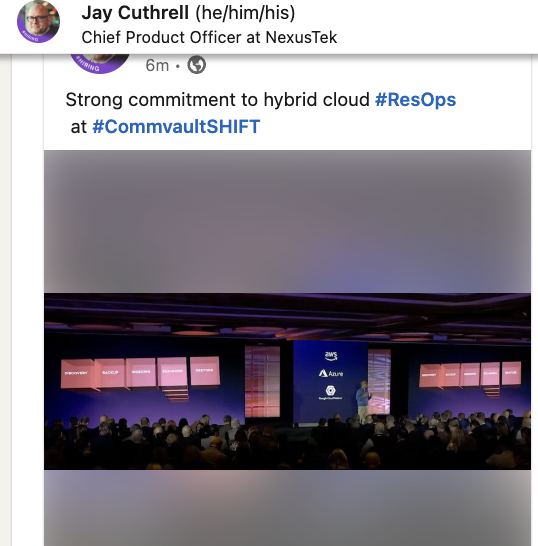Click the Backup panel on left stage screen
Screen dimensions: 538x546
110,373
